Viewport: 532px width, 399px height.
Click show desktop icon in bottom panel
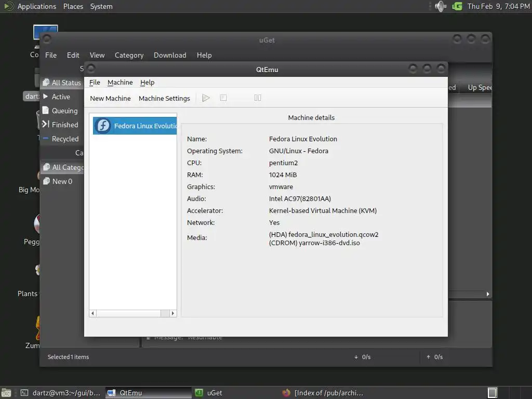(6, 393)
